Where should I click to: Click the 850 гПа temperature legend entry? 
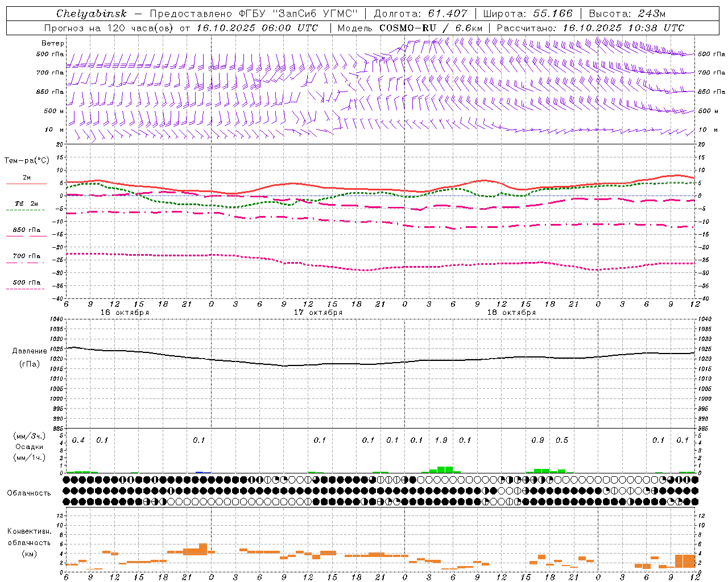[x=27, y=230]
